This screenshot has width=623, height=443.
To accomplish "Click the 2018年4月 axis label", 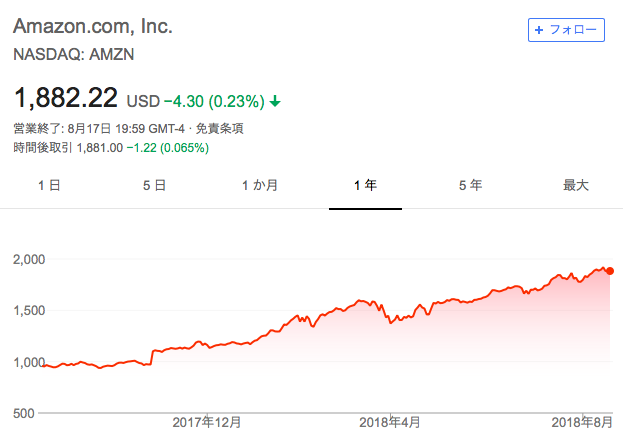I will point(391,423).
